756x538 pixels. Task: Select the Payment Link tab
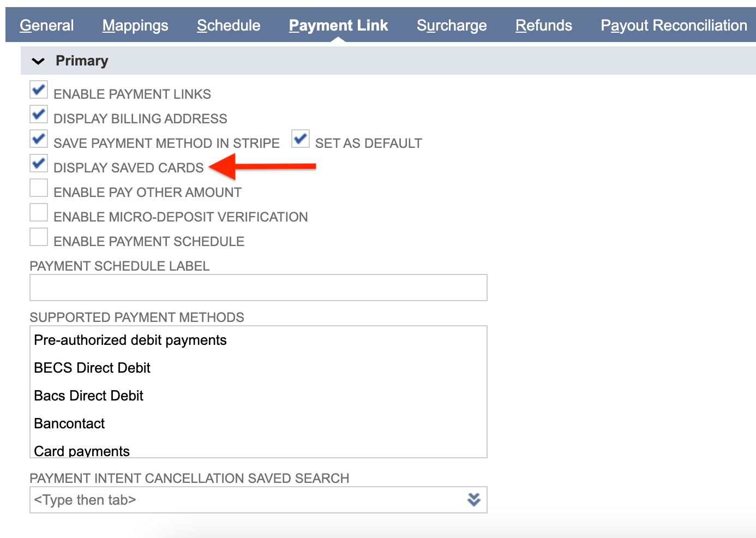(x=338, y=26)
